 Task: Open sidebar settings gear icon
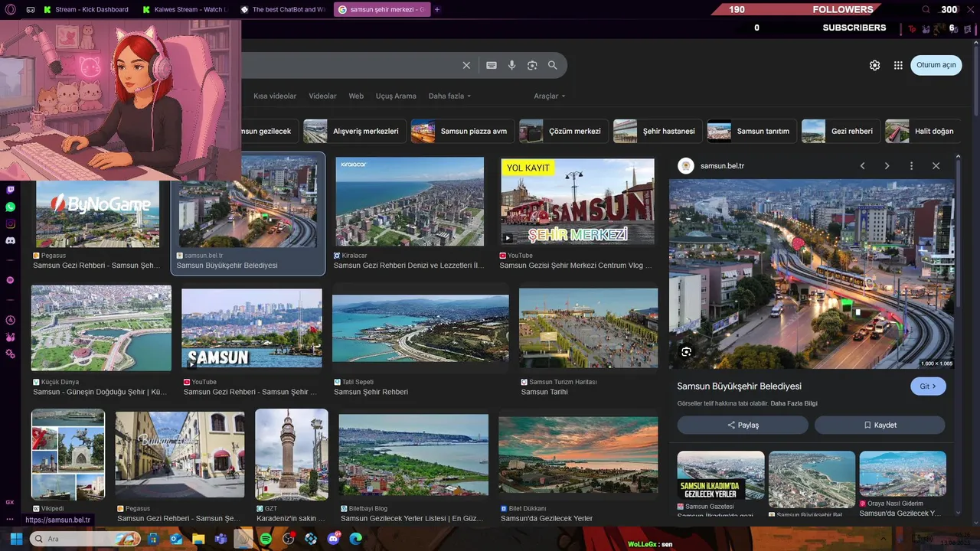(10, 354)
